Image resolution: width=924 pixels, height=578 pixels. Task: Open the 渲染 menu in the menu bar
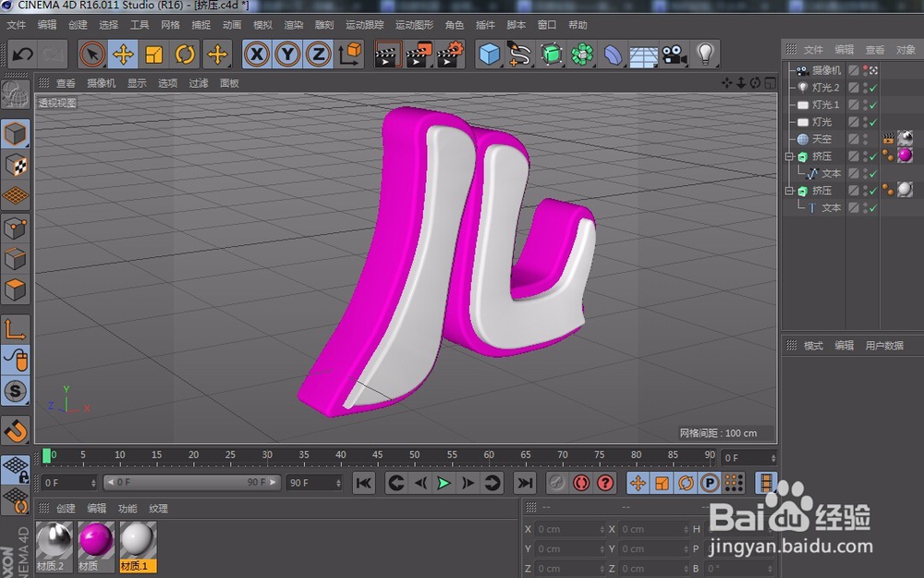click(x=292, y=25)
